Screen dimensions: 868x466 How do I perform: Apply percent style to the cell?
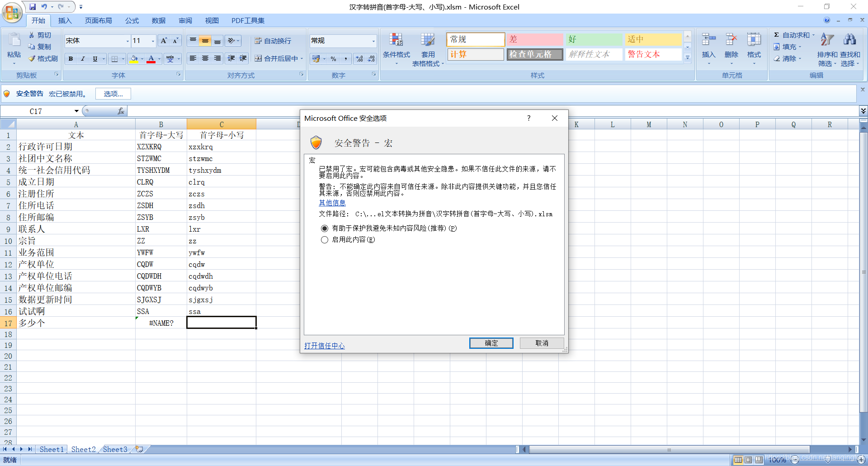click(333, 59)
